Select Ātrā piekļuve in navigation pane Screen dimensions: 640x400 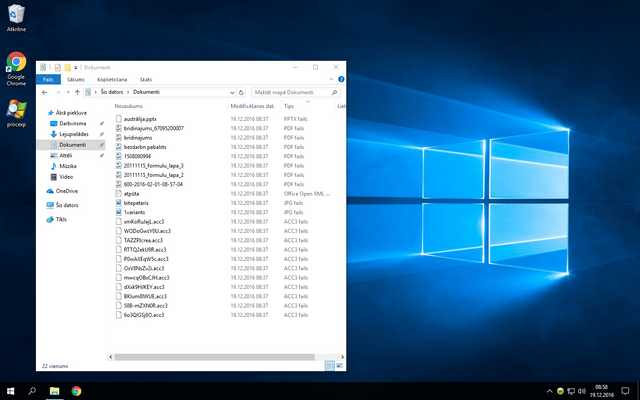71,112
